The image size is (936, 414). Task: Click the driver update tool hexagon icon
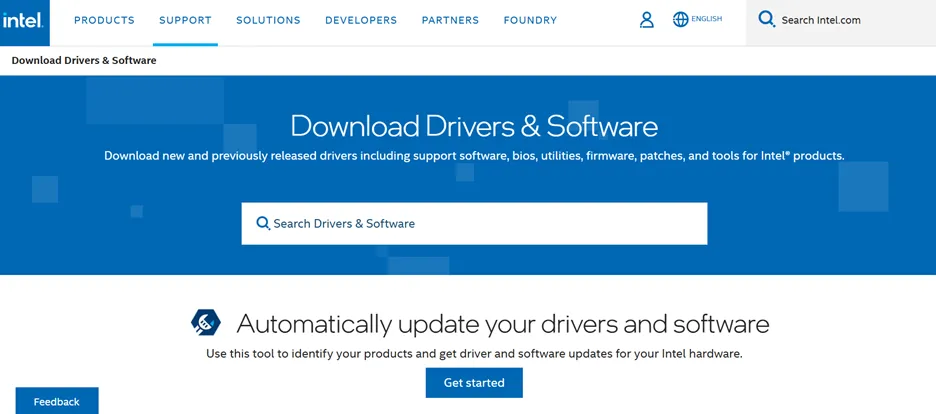[x=206, y=323]
